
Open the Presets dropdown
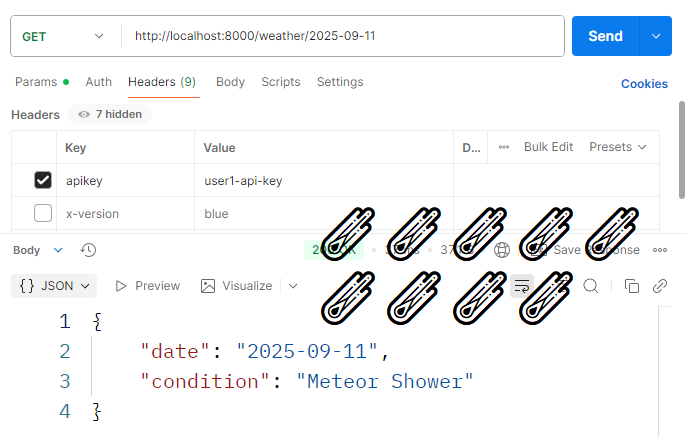pos(617,147)
